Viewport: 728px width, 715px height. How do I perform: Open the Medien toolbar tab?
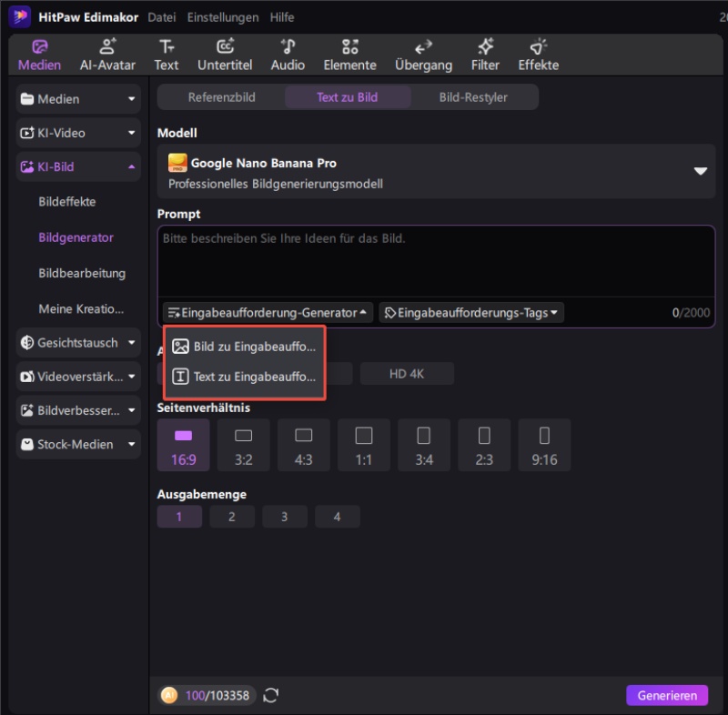pos(39,55)
